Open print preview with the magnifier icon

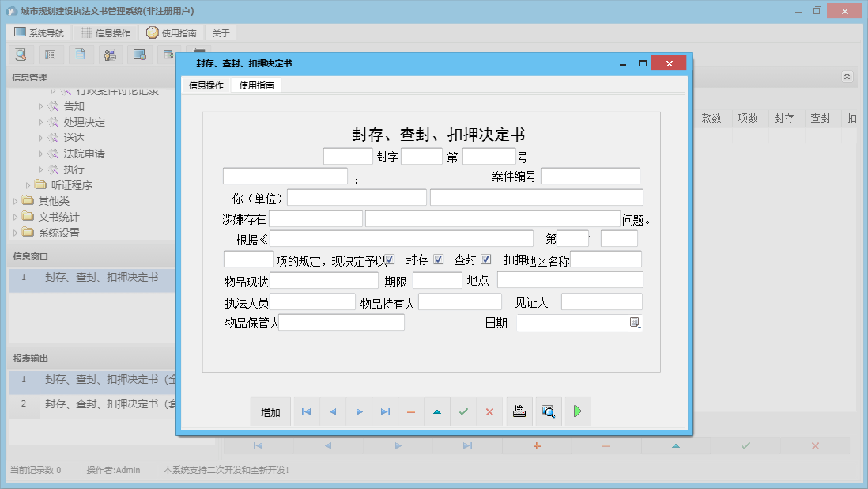(548, 411)
